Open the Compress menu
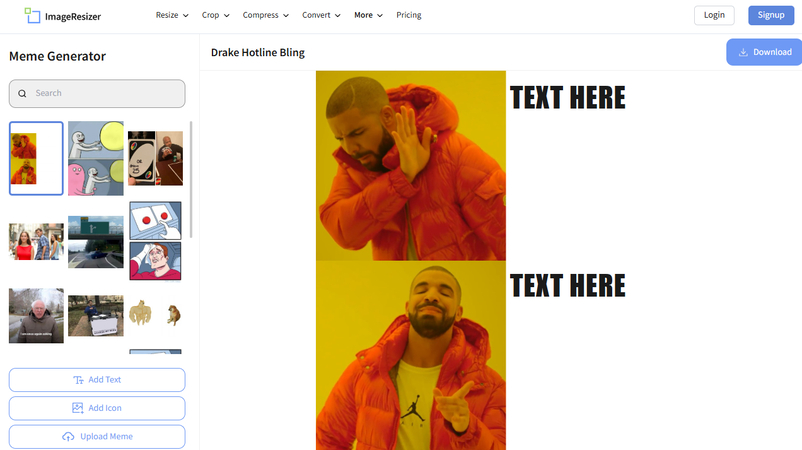 pyautogui.click(x=265, y=15)
